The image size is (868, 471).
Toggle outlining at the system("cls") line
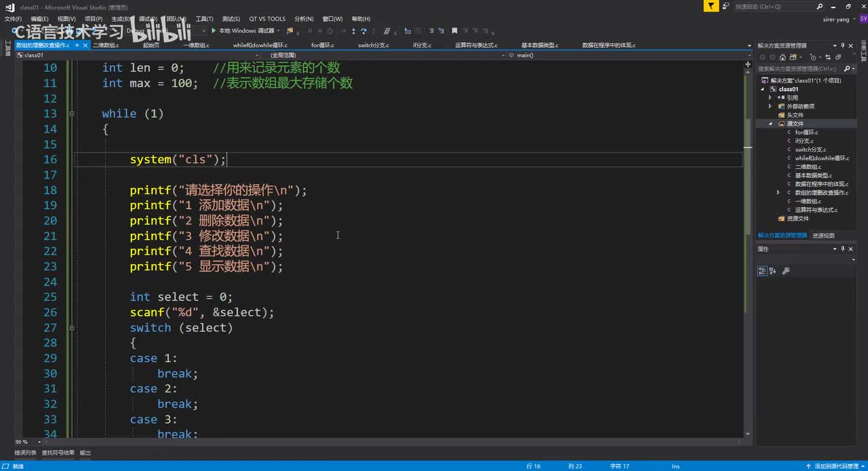(x=72, y=159)
